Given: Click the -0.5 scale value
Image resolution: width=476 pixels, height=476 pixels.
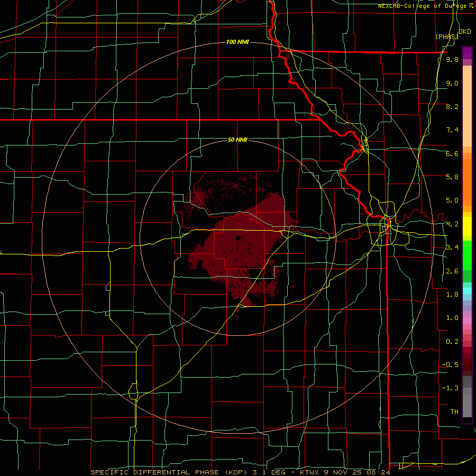Looking at the screenshot, I should click(x=450, y=365).
